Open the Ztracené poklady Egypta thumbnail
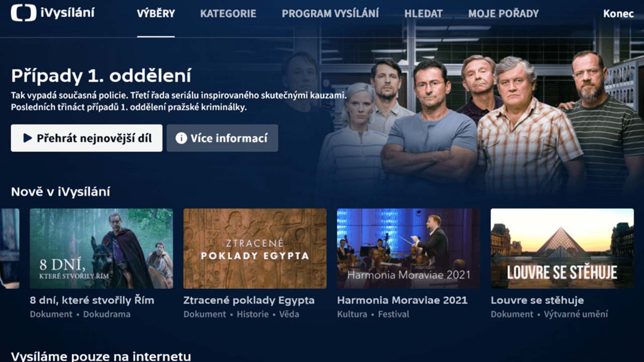The height and width of the screenshot is (362, 644). click(x=255, y=248)
